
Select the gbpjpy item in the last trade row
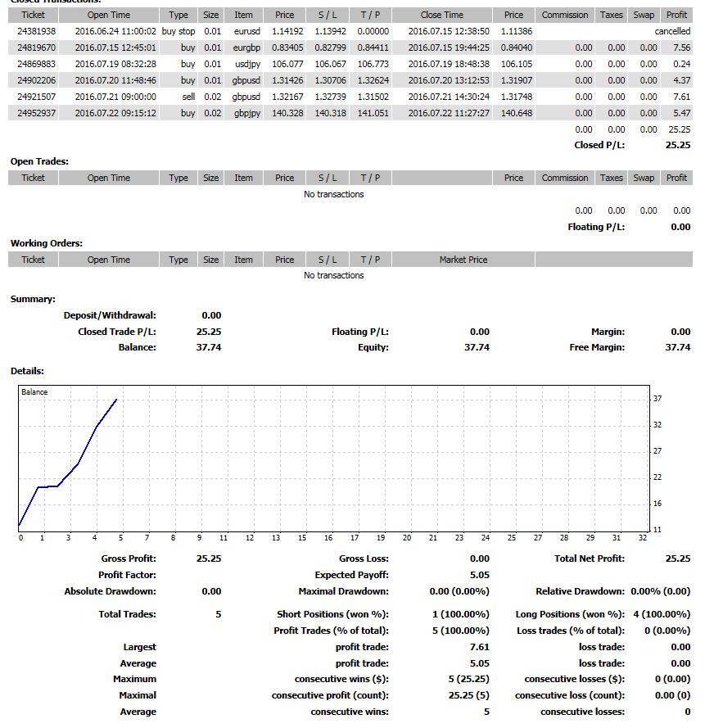247,113
